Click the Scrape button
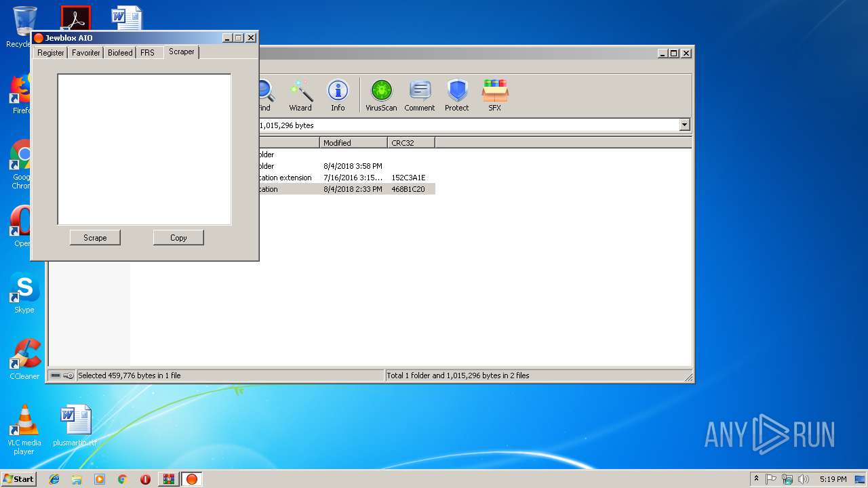The image size is (868, 488). (x=95, y=237)
